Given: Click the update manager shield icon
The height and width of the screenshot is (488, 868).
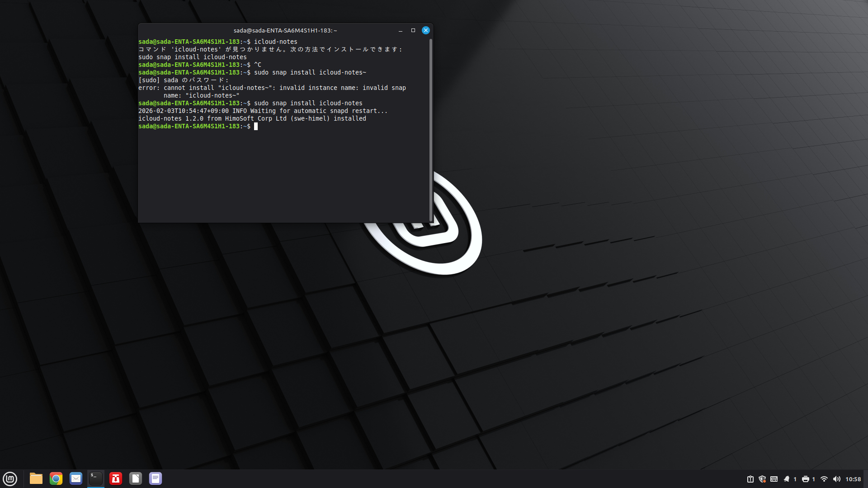Looking at the screenshot, I should click(762, 479).
